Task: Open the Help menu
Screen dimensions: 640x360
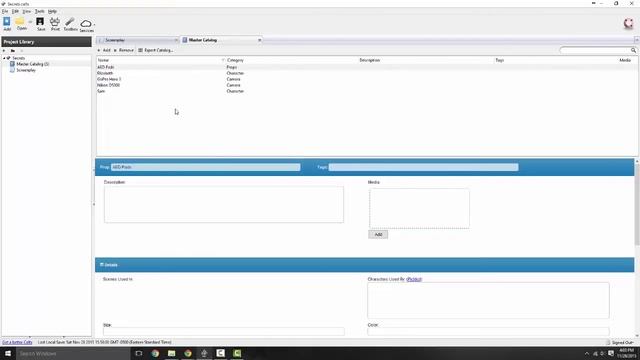Action: point(52,11)
